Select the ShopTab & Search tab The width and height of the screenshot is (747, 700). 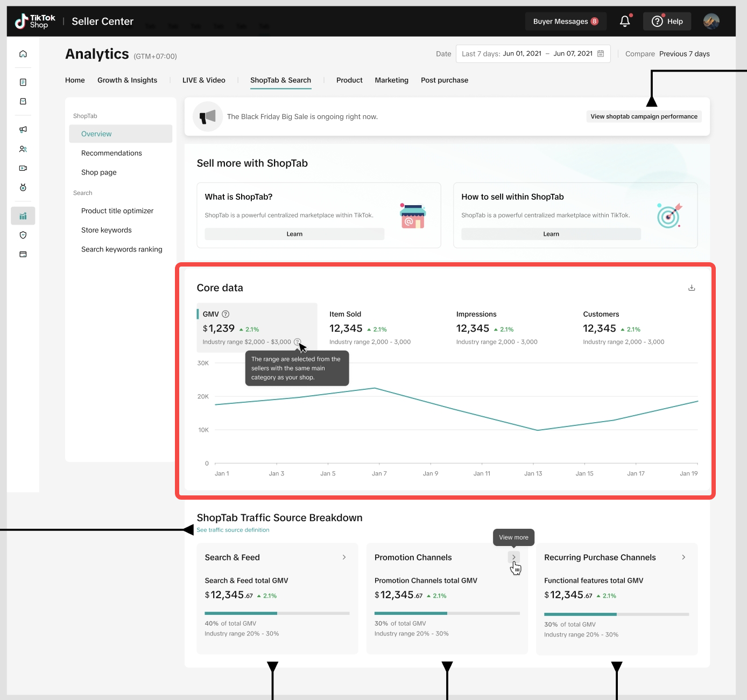tap(280, 80)
